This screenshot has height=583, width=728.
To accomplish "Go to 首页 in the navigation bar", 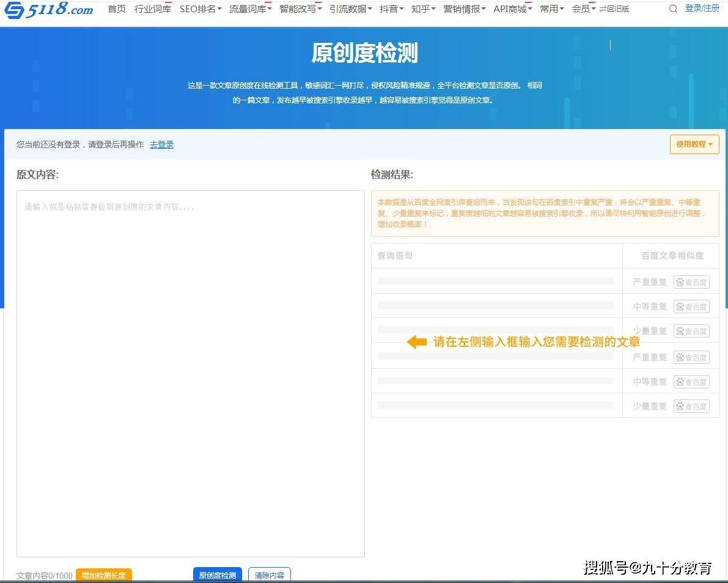I will (x=117, y=9).
